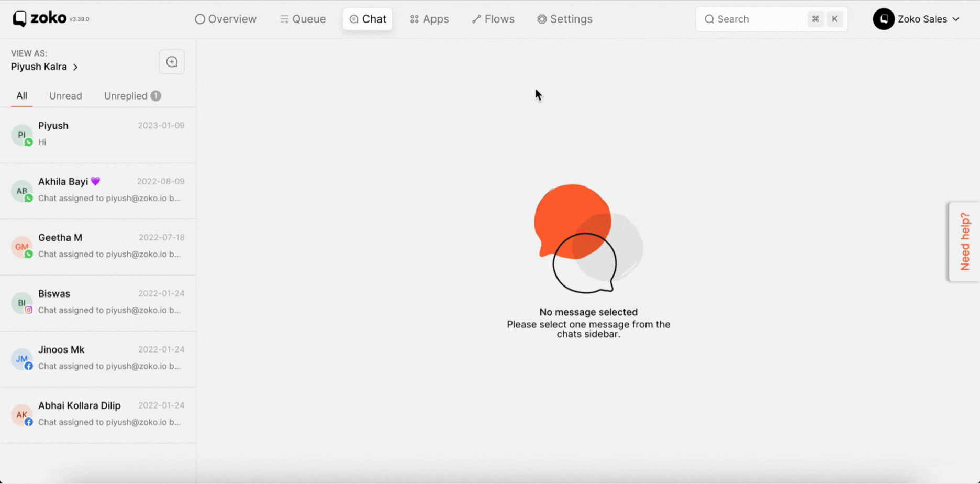Open Geetha M's chat
The image size is (980, 484).
click(98, 247)
